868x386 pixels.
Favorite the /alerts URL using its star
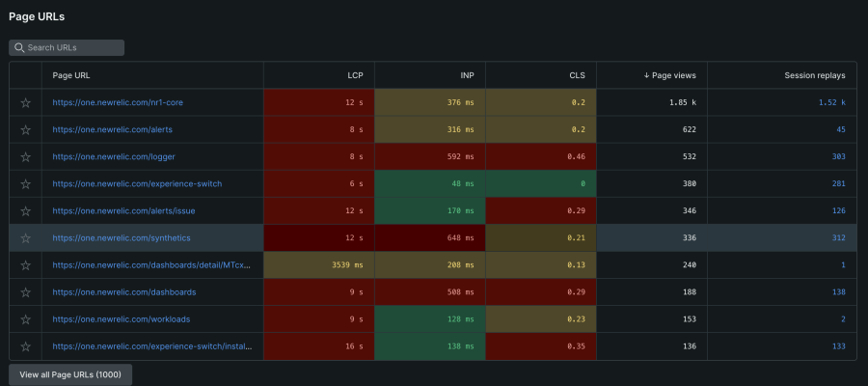click(25, 129)
